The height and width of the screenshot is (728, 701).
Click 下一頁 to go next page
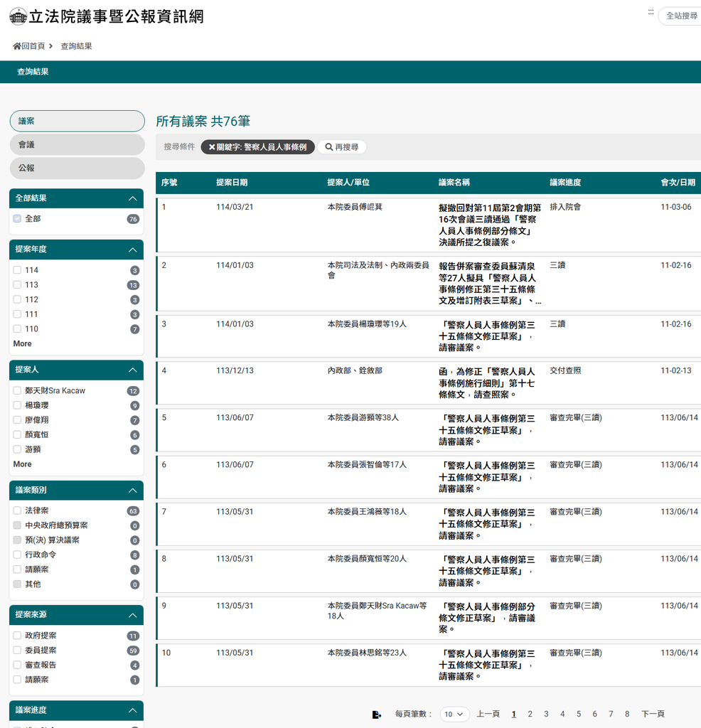point(653,714)
